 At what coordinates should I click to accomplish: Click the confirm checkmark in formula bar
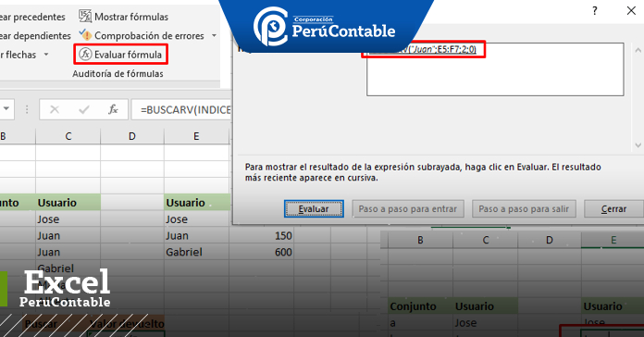(x=84, y=109)
